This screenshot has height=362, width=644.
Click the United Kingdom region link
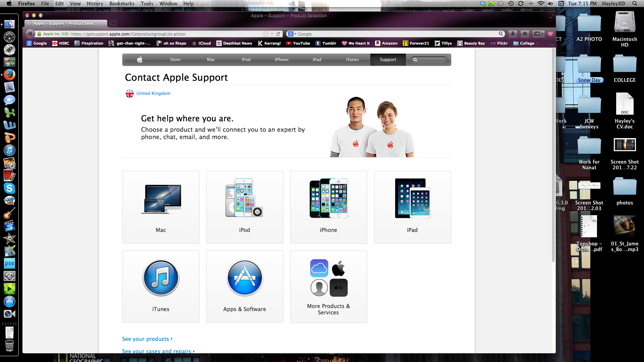(153, 94)
